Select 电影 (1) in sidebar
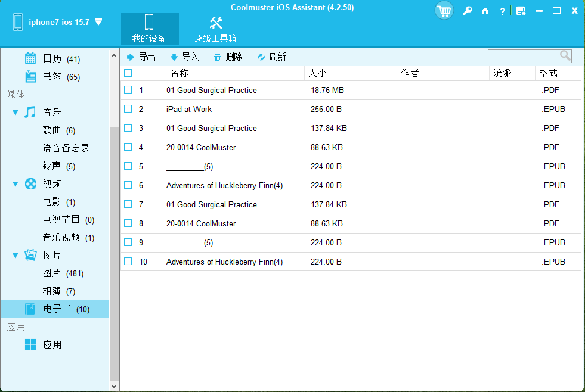 click(x=59, y=201)
